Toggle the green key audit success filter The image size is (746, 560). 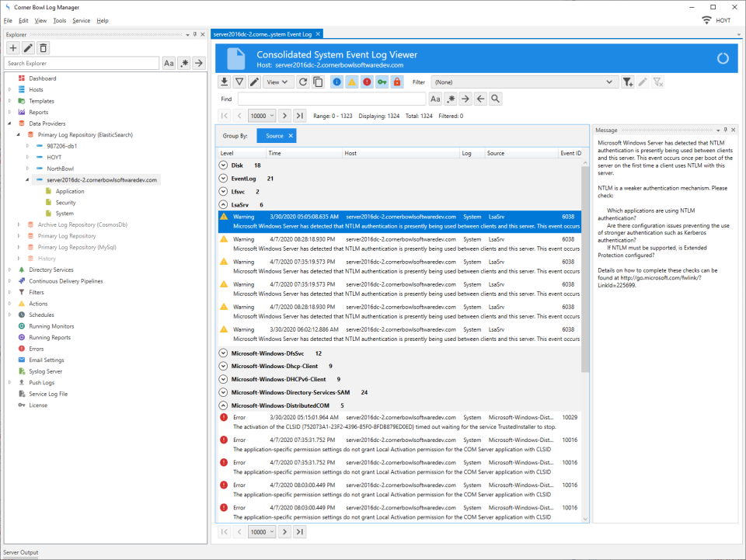point(382,82)
